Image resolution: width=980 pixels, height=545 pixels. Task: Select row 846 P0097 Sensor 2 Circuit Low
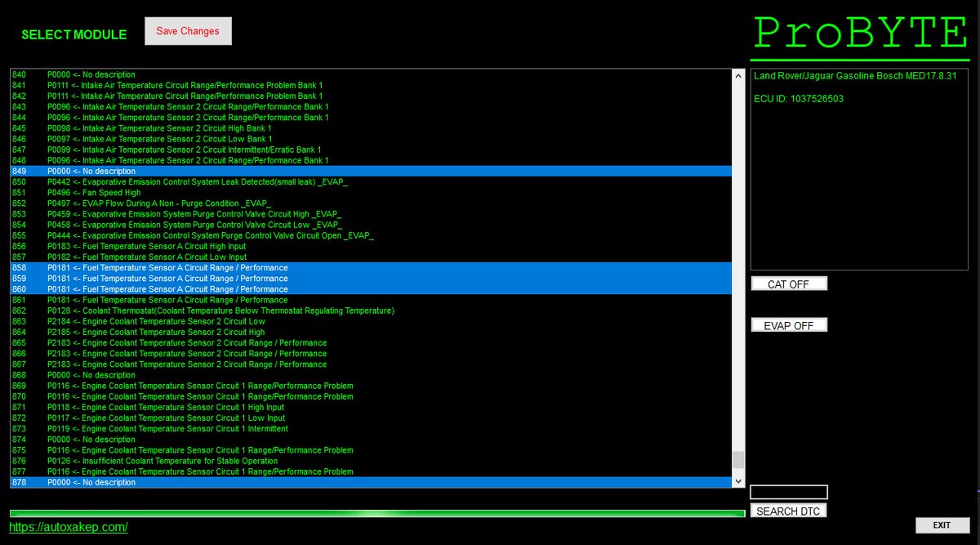tap(371, 139)
